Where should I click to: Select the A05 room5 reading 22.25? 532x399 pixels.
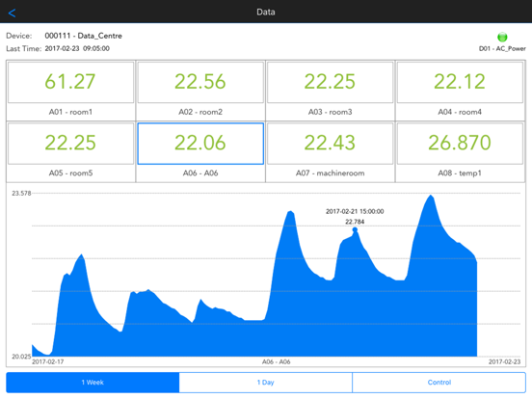tap(70, 144)
